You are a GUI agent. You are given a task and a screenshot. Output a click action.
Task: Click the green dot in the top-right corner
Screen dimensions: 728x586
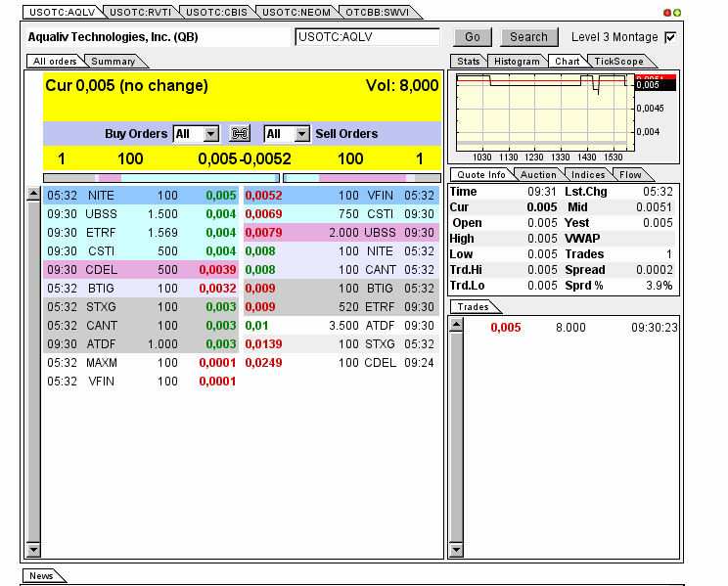point(677,13)
